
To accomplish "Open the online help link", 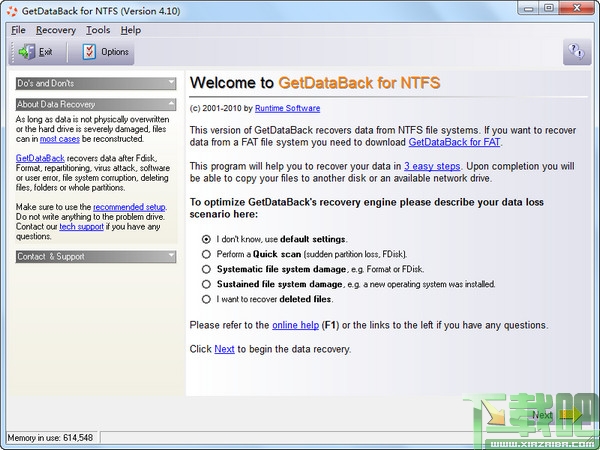I will pyautogui.click(x=295, y=325).
